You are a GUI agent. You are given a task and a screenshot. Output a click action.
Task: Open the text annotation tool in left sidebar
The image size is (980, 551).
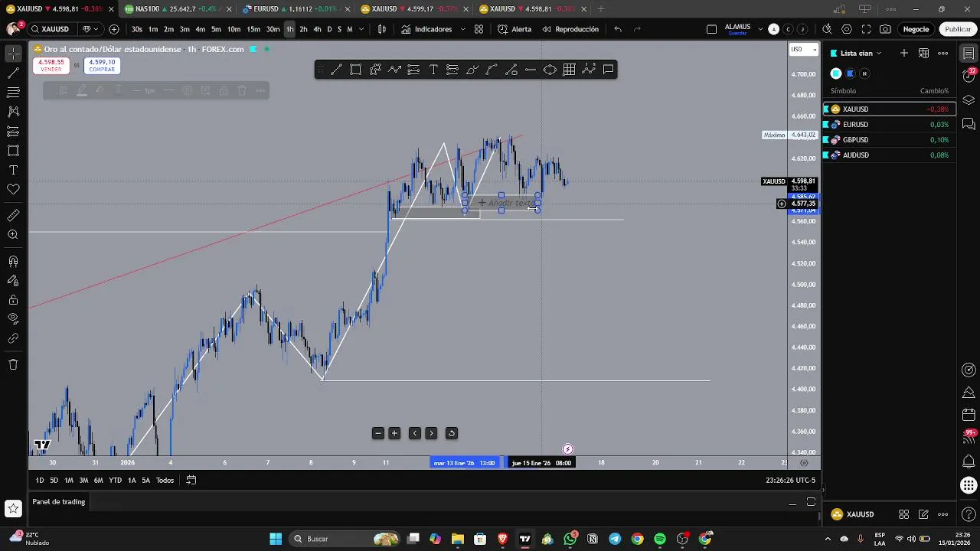13,170
